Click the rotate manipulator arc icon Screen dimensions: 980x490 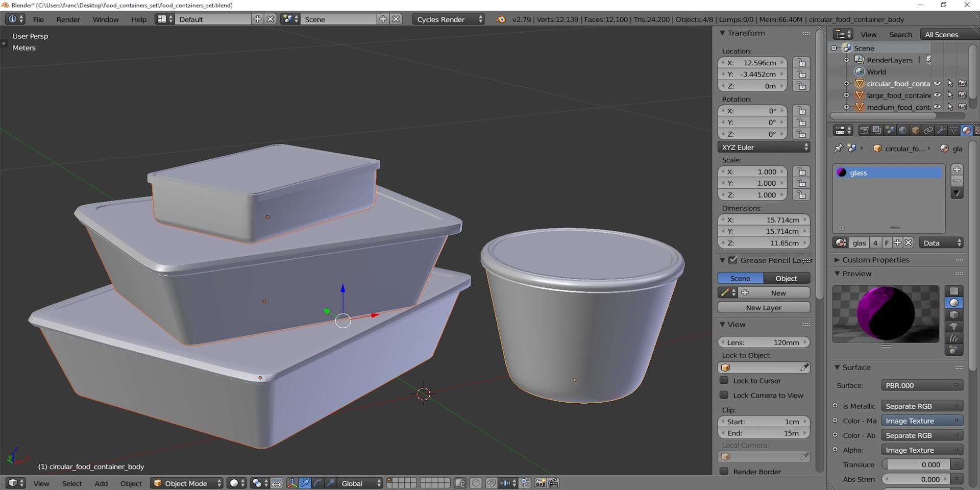(317, 483)
